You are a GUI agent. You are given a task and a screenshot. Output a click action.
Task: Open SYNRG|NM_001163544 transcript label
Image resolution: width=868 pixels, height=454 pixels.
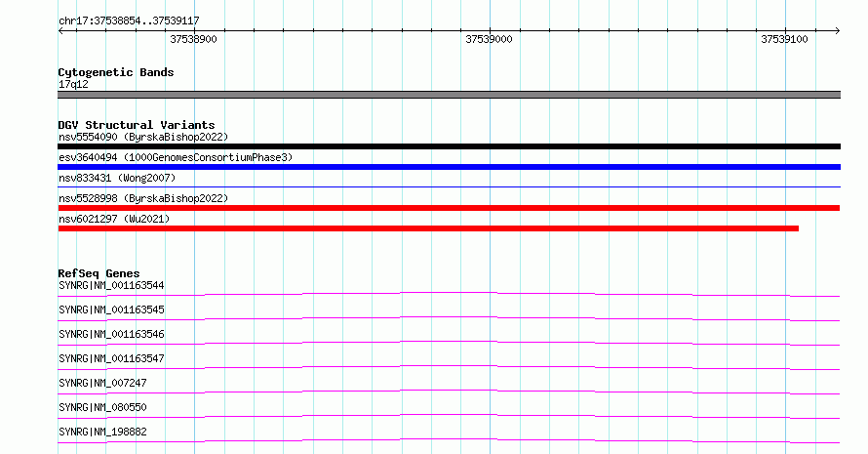click(x=111, y=285)
